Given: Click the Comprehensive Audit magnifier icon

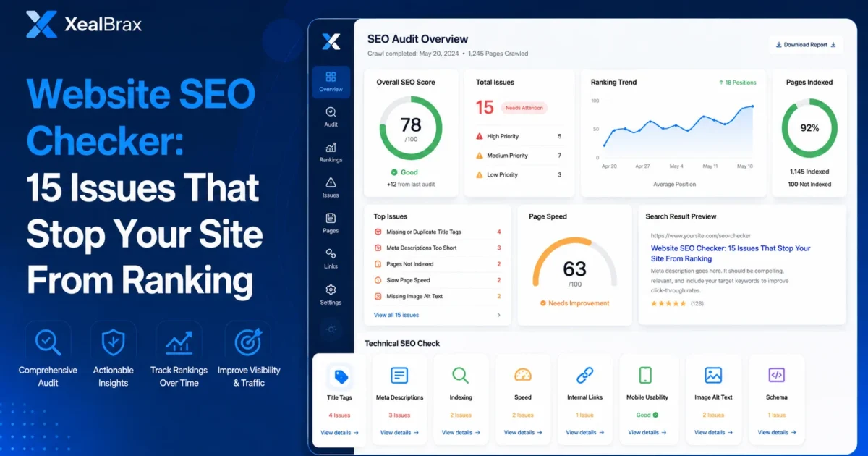Looking at the screenshot, I should pyautogui.click(x=48, y=342).
